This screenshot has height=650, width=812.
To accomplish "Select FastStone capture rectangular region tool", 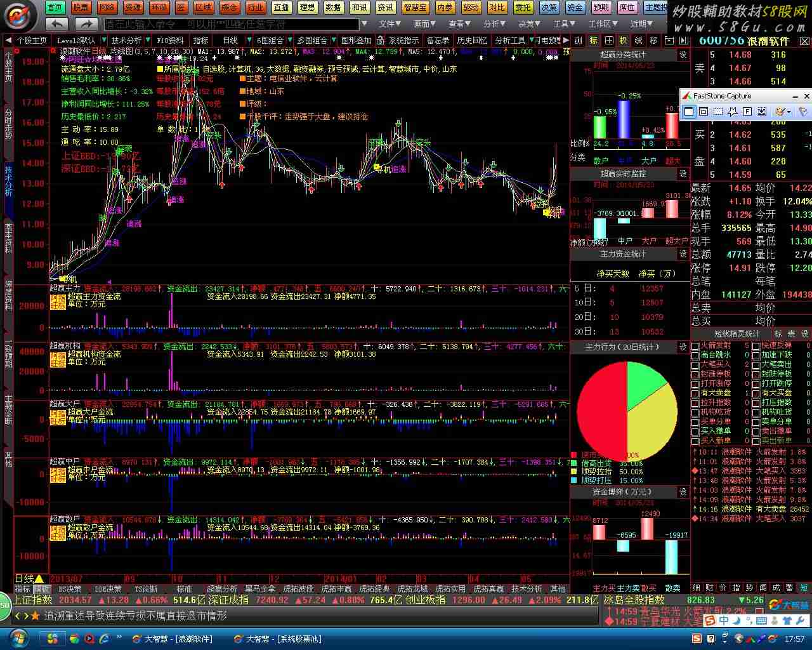I will click(718, 112).
